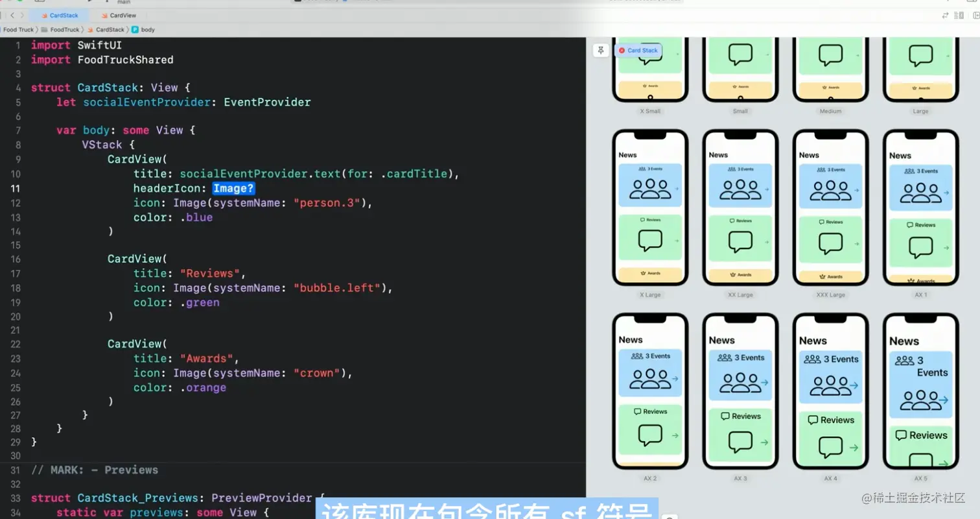Go forward with the right navigation arrow
Screen dimensions: 980x519
pyautogui.click(x=22, y=15)
